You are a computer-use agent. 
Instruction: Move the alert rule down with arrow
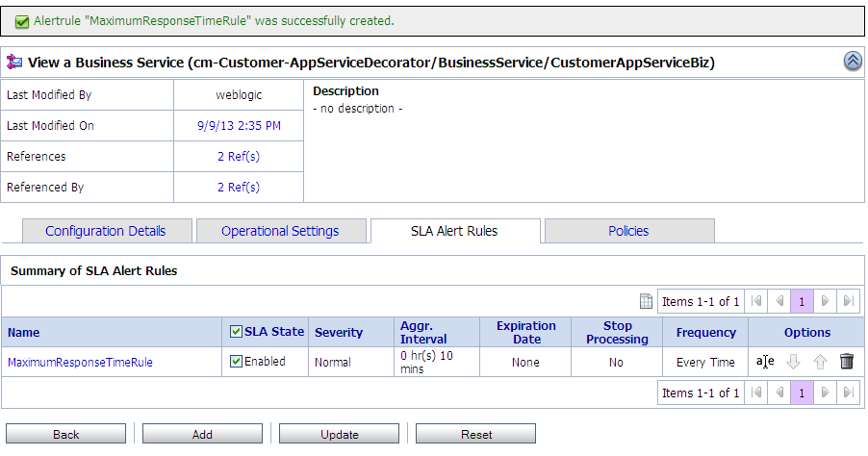pos(794,362)
